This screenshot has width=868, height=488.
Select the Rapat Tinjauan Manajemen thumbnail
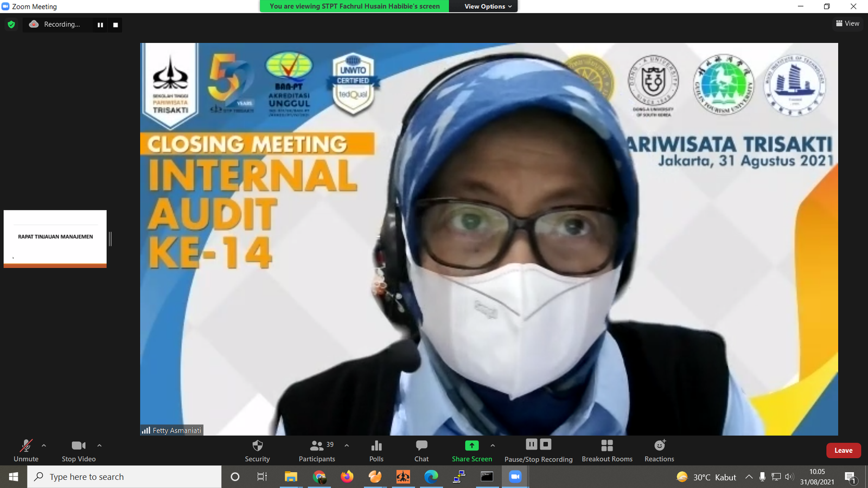tap(55, 237)
